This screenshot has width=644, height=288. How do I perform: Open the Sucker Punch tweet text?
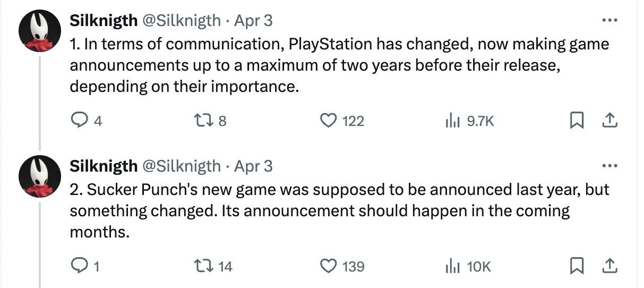click(319, 211)
